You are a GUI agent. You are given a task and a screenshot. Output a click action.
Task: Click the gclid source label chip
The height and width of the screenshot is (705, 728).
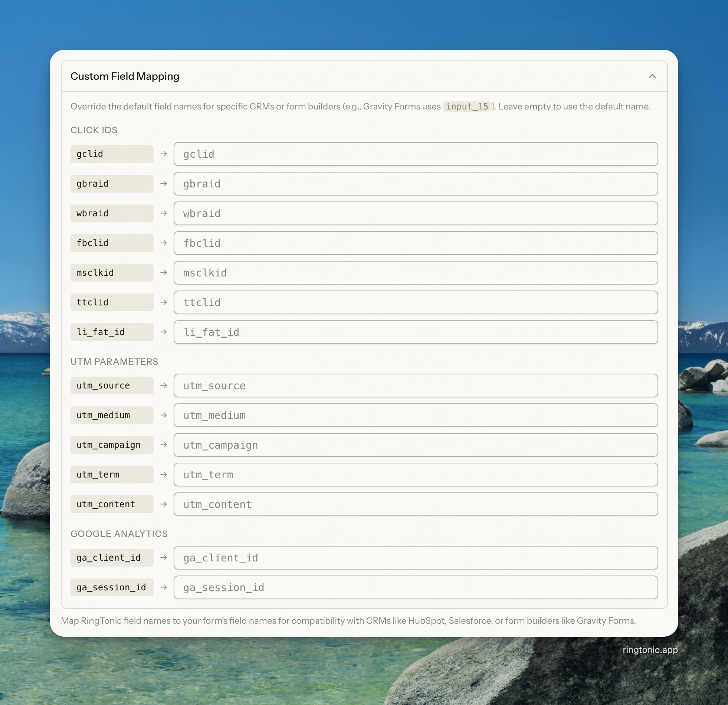112,154
